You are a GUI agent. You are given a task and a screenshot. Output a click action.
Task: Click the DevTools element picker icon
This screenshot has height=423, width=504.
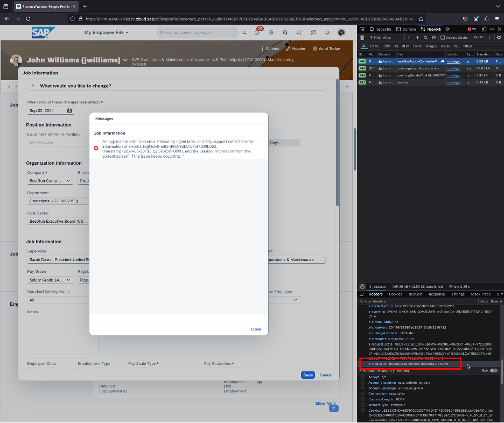tap(362, 29)
